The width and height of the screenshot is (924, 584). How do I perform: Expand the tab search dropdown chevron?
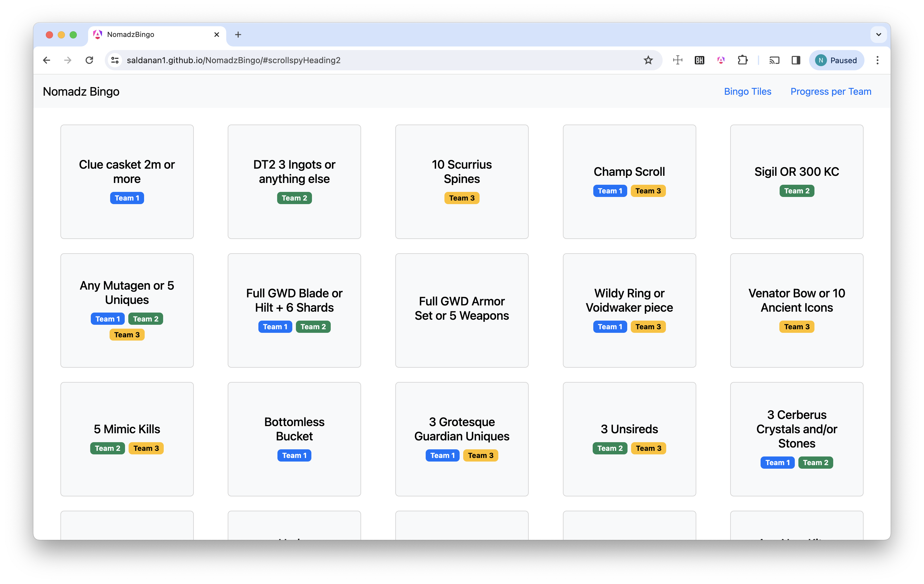[878, 35]
